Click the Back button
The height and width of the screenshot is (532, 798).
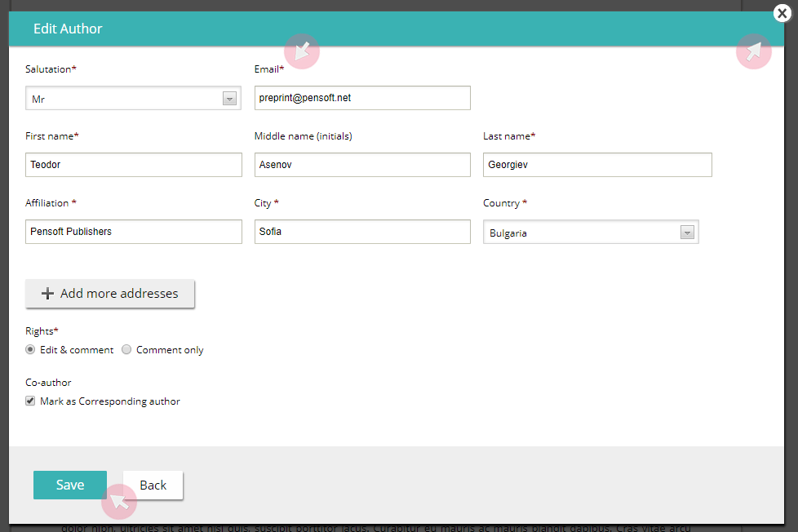tap(153, 485)
